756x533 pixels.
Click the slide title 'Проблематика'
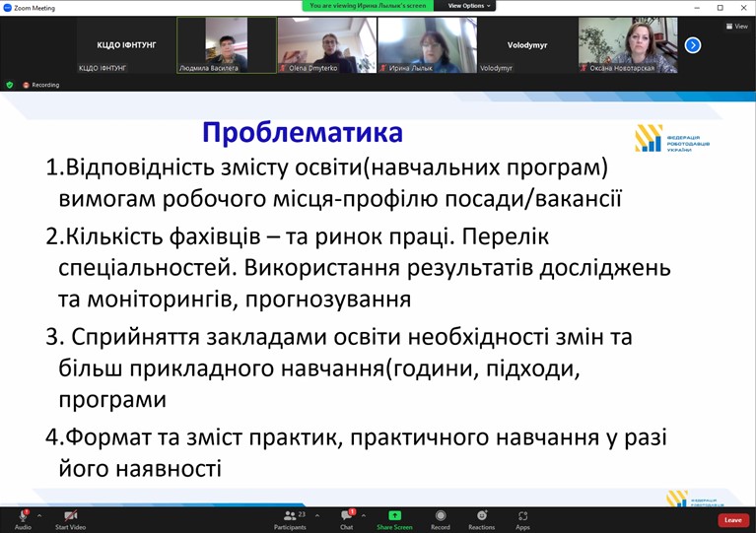[x=303, y=132]
